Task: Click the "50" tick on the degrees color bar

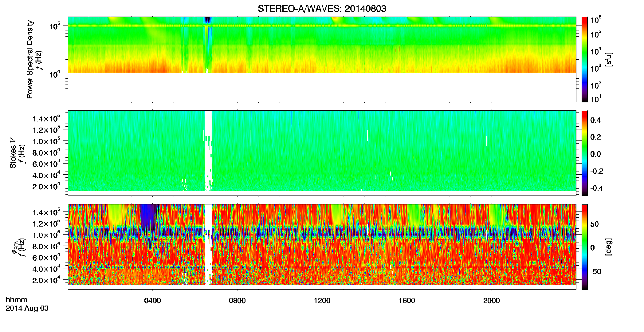Action: tap(595, 224)
